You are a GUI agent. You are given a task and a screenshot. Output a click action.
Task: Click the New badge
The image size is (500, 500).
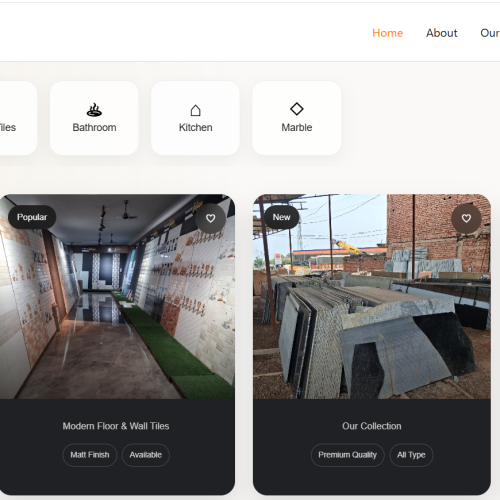click(x=281, y=217)
